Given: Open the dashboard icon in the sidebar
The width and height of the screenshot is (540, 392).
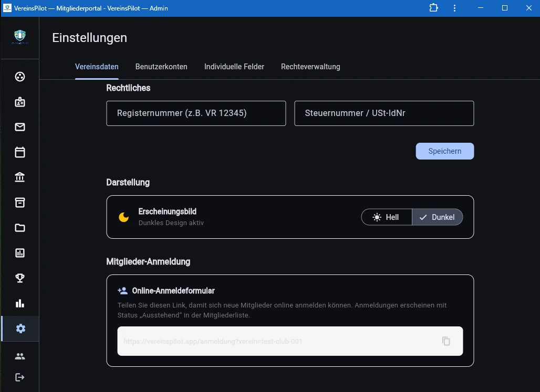Looking at the screenshot, I should click(20, 77).
